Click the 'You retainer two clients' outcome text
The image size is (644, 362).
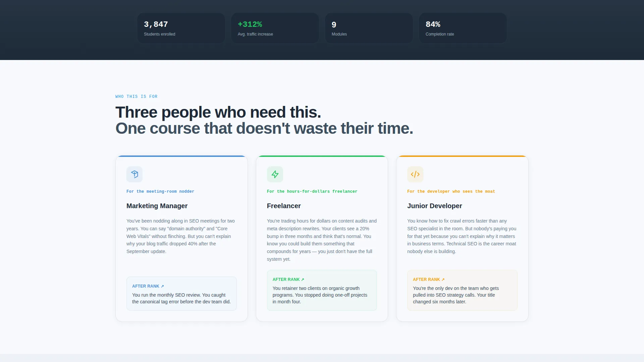pos(320,295)
